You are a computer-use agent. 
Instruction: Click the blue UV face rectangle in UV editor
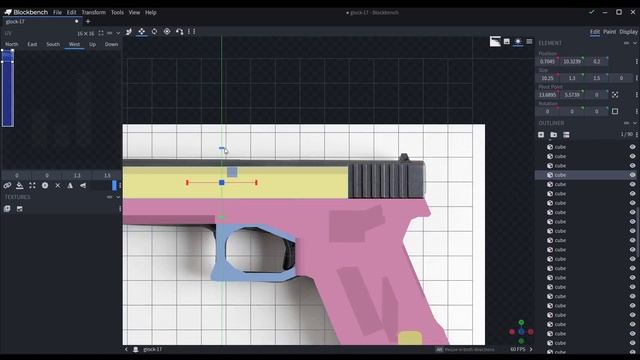8,88
